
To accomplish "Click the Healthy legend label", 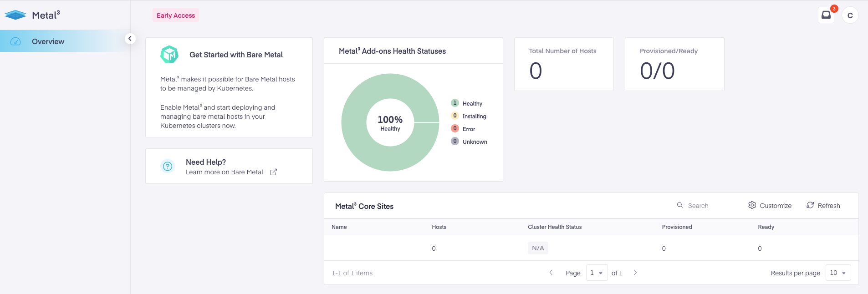I will 472,104.
